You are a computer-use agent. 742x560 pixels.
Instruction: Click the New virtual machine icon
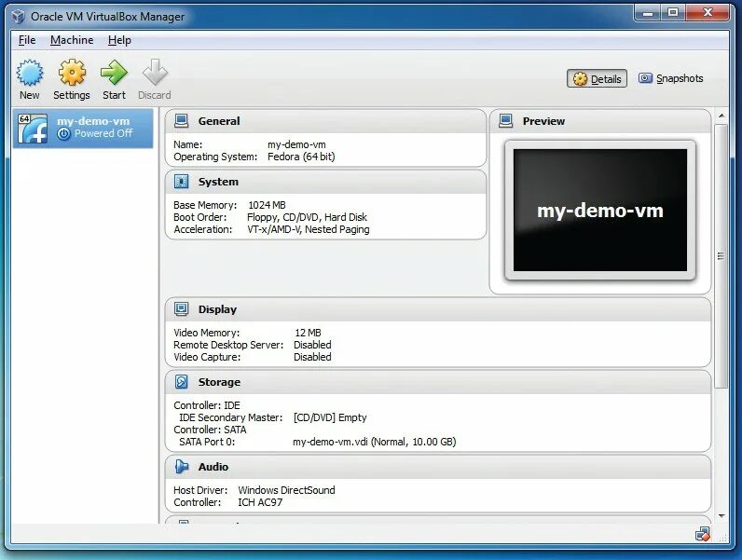click(30, 73)
